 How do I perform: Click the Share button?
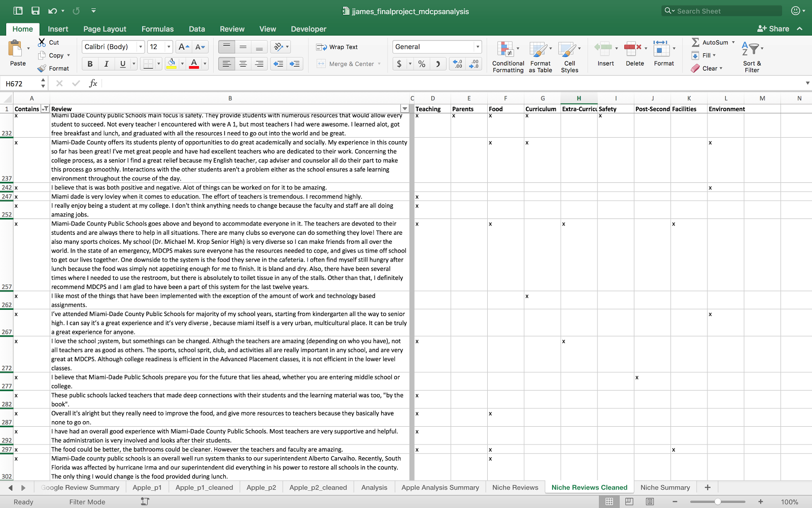pyautogui.click(x=773, y=29)
